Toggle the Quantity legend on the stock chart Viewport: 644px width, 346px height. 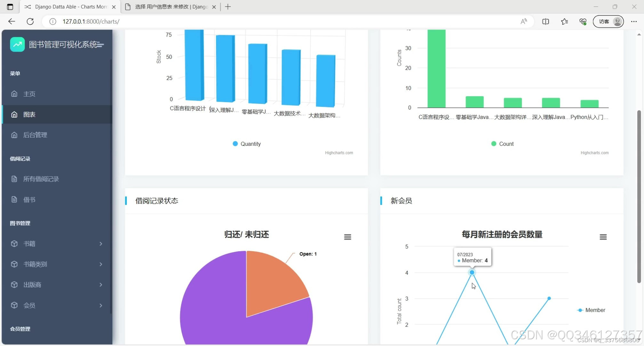246,144
